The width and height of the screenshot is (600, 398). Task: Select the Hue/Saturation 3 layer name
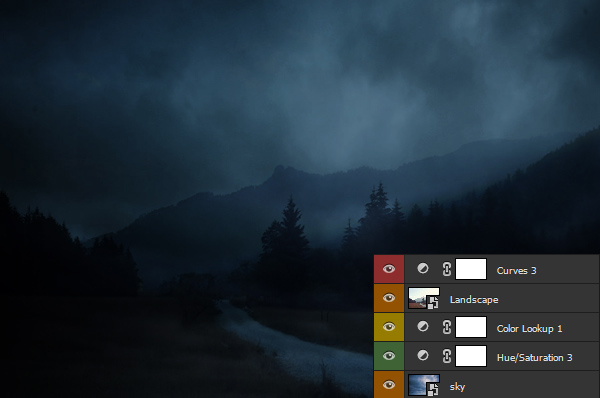[x=535, y=358]
